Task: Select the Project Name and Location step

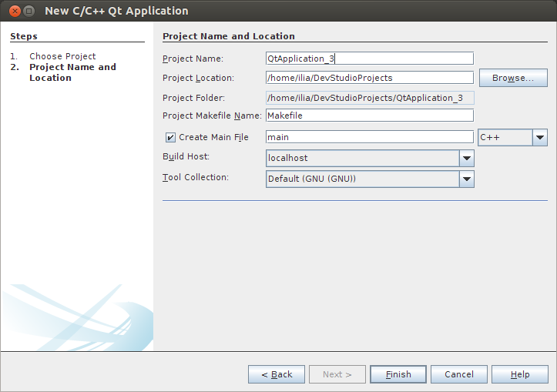Action: pos(72,72)
